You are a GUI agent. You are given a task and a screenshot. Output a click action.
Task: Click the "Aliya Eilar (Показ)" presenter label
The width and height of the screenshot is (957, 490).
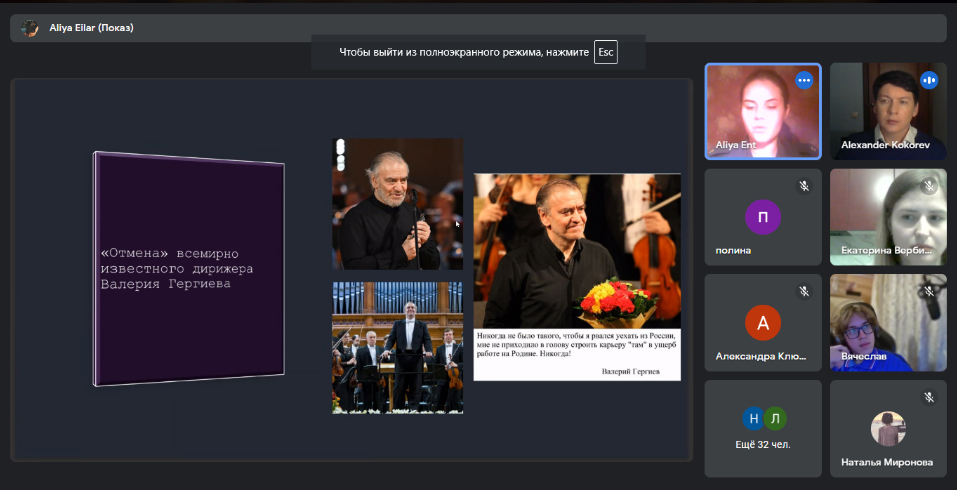(91, 28)
